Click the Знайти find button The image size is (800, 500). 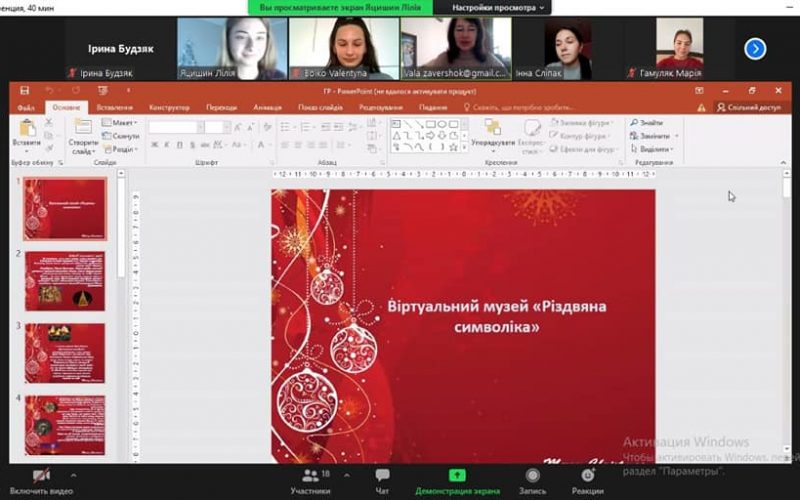coord(650,123)
